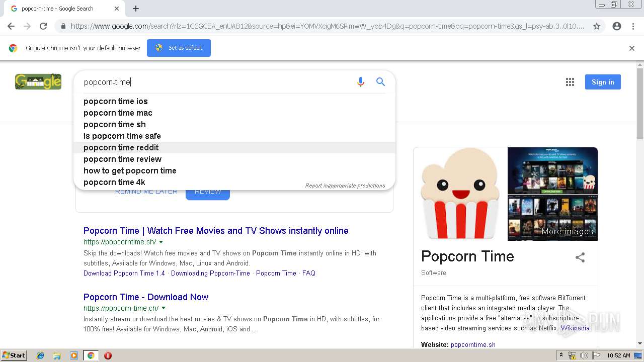View site info via padlock icon

pyautogui.click(x=63, y=26)
